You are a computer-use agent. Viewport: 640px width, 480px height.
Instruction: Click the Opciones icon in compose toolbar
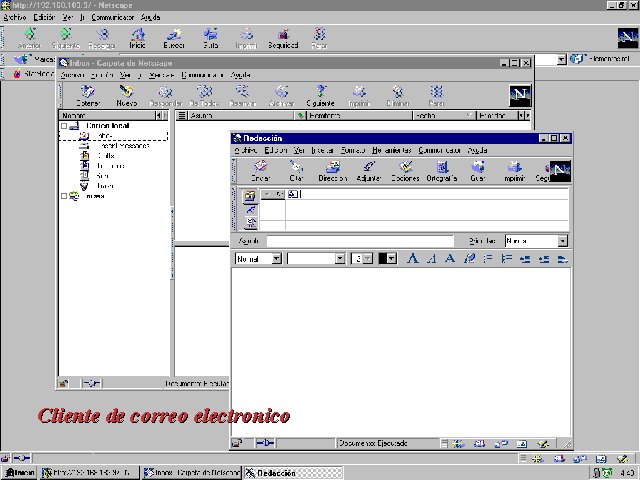pyautogui.click(x=405, y=171)
